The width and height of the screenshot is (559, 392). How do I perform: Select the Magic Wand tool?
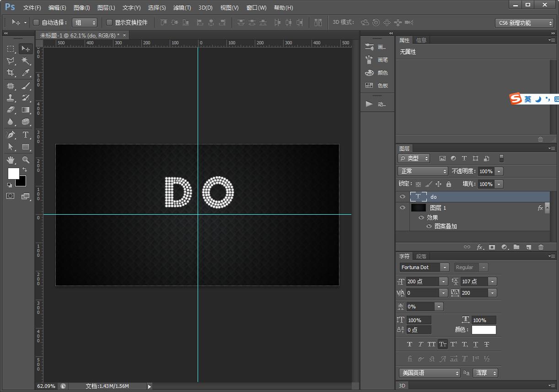point(26,61)
